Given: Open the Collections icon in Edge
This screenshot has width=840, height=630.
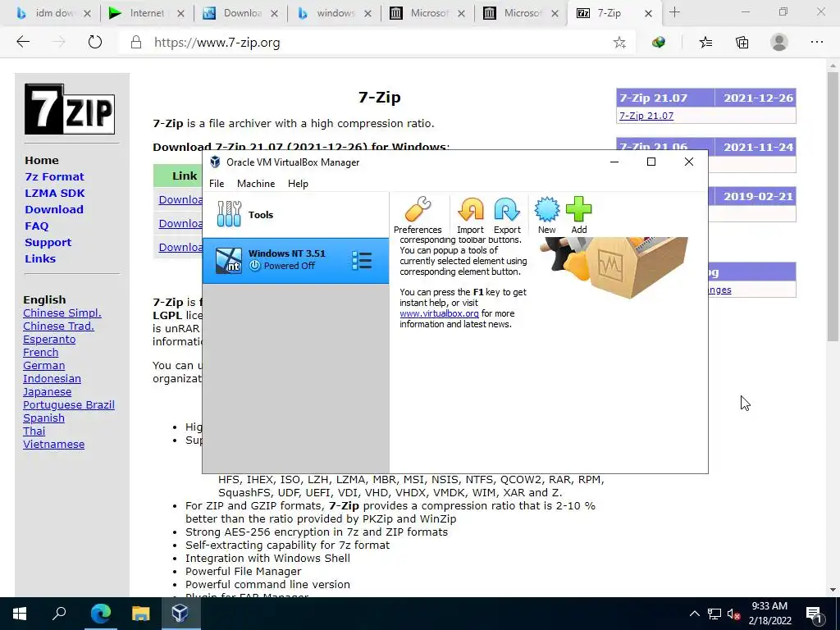Looking at the screenshot, I should [x=742, y=43].
